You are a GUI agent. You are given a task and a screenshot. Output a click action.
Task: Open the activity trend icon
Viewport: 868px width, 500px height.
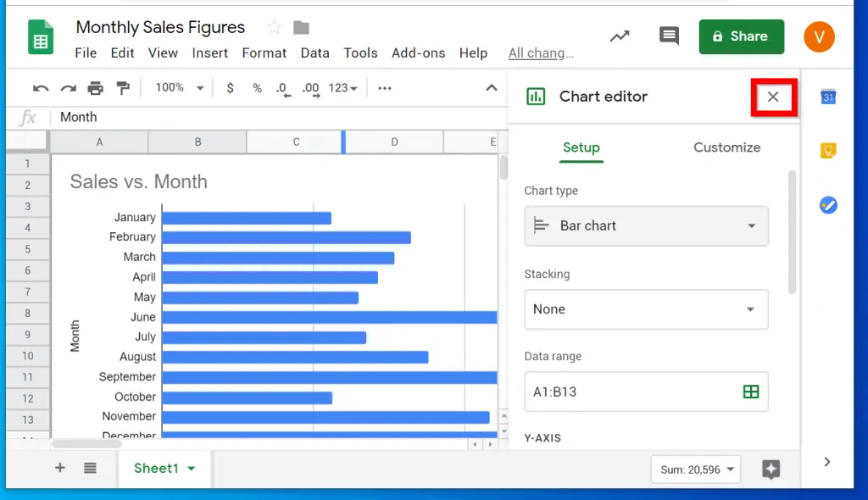(620, 36)
